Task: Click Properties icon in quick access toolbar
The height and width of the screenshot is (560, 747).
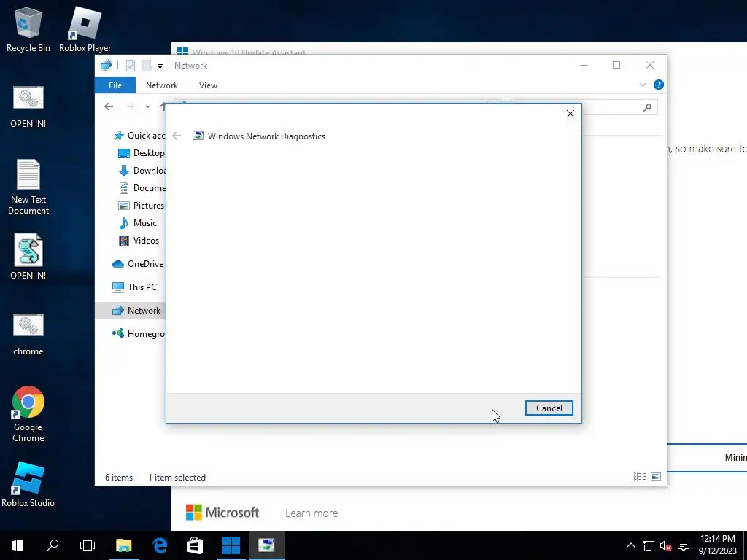Action: [130, 66]
